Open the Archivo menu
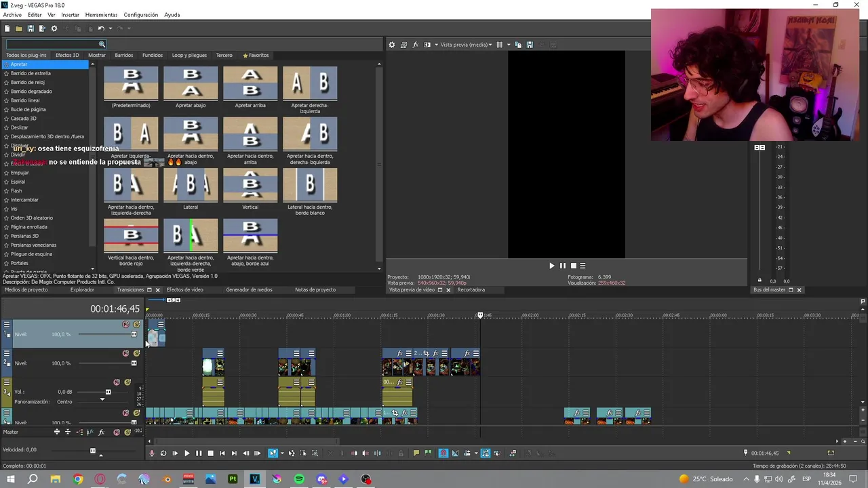This screenshot has height=488, width=868. coord(12,15)
